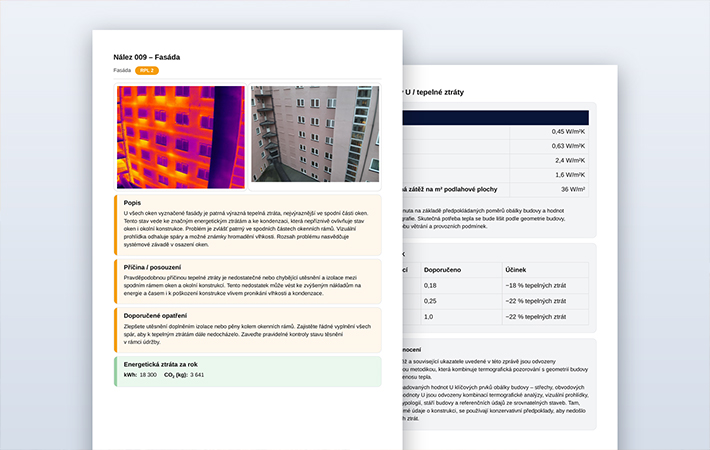710x450 pixels.
Task: Click the 'Popis' section heading
Action: pos(132,203)
